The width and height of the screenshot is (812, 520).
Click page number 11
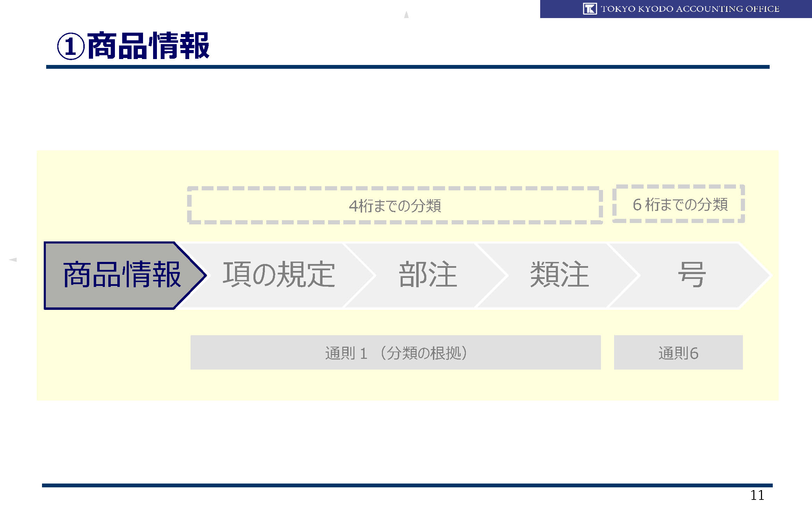(757, 495)
